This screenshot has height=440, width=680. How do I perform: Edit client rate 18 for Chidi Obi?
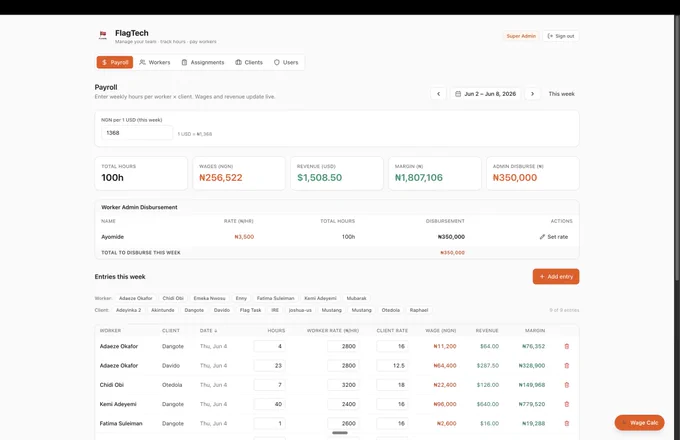[x=392, y=385]
